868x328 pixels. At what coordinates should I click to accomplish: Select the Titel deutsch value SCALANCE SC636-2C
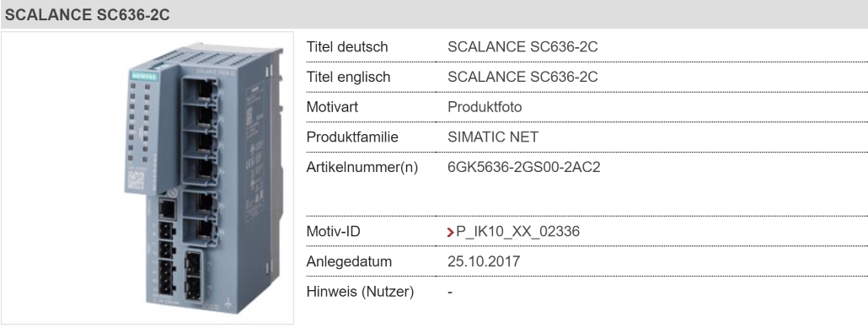(522, 47)
